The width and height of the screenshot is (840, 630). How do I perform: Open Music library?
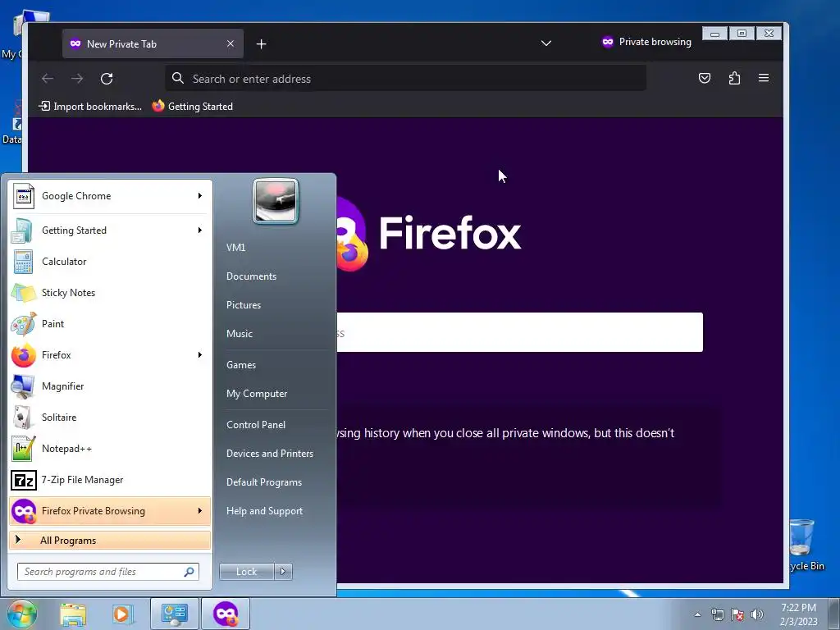coord(240,334)
